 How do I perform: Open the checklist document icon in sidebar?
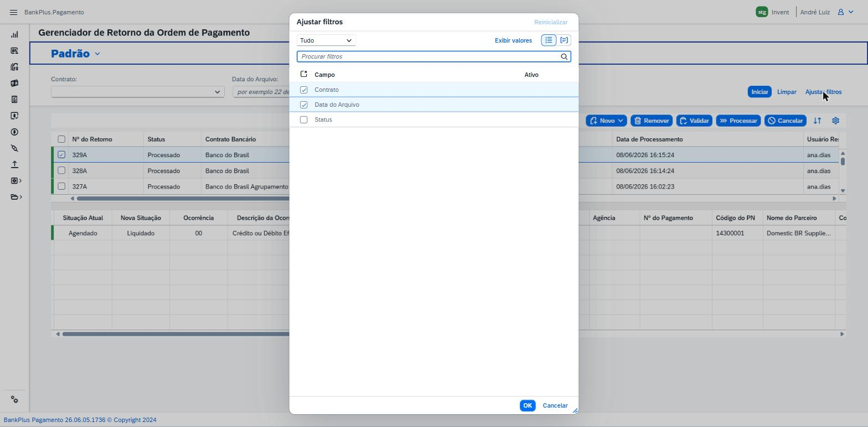[14, 100]
